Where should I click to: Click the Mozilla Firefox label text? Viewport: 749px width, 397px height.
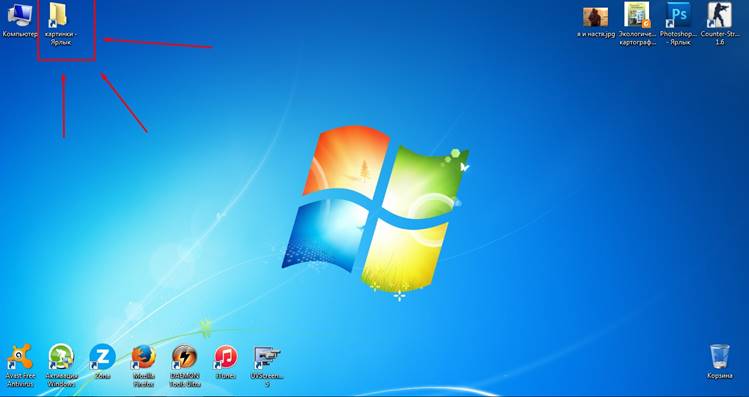click(143, 380)
